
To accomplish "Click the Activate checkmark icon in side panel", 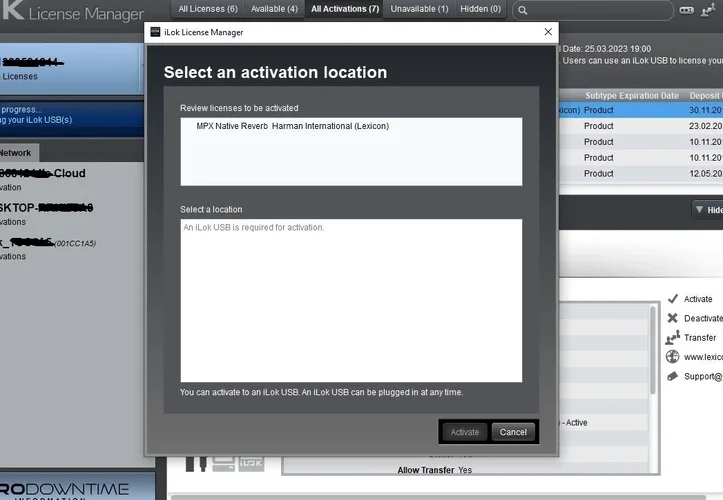I will point(673,298).
